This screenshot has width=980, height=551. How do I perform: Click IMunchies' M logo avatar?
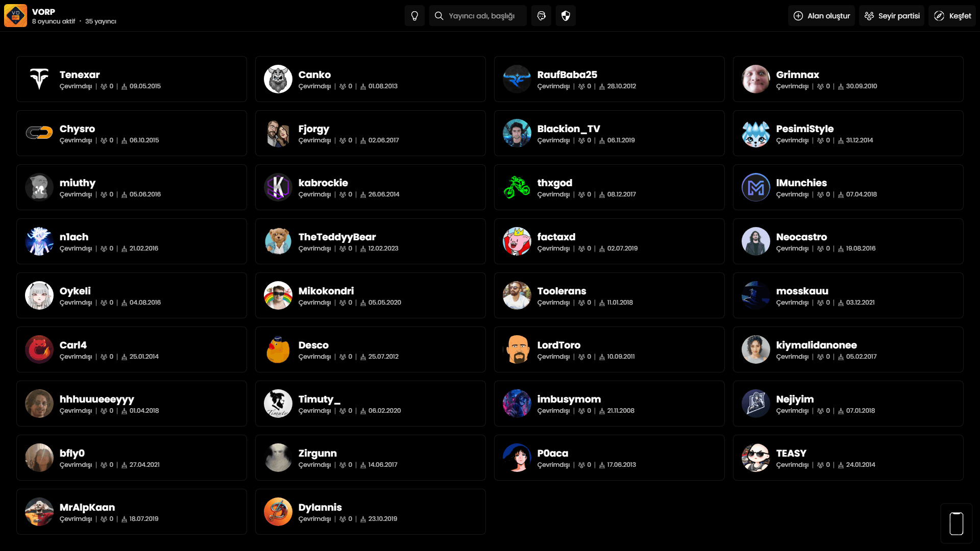tap(755, 187)
